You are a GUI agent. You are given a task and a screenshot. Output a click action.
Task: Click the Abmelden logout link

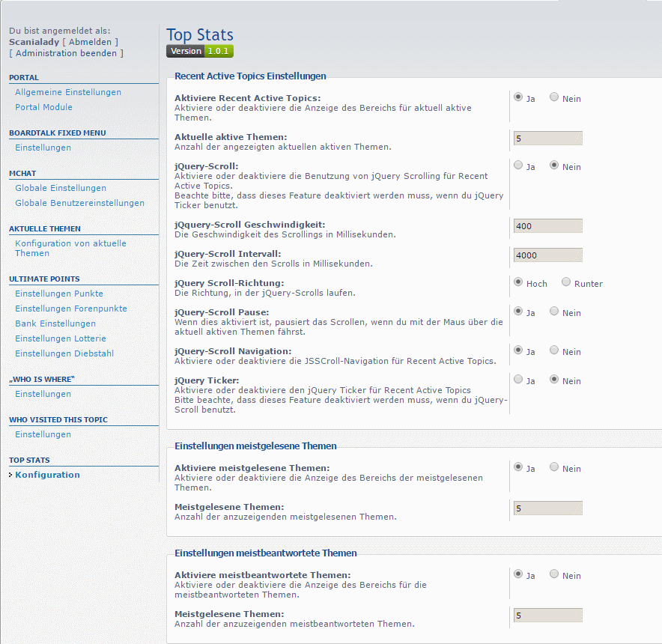tap(90, 42)
